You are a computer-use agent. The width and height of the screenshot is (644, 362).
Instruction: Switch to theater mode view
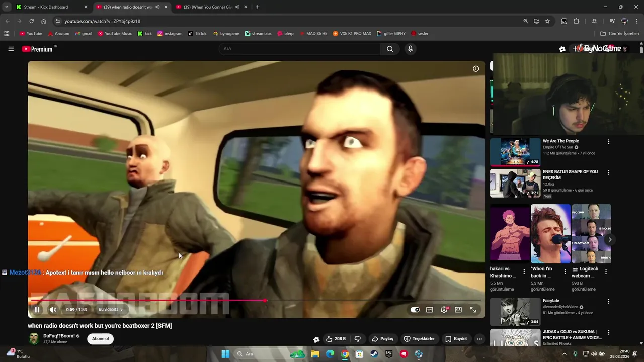[458, 310]
